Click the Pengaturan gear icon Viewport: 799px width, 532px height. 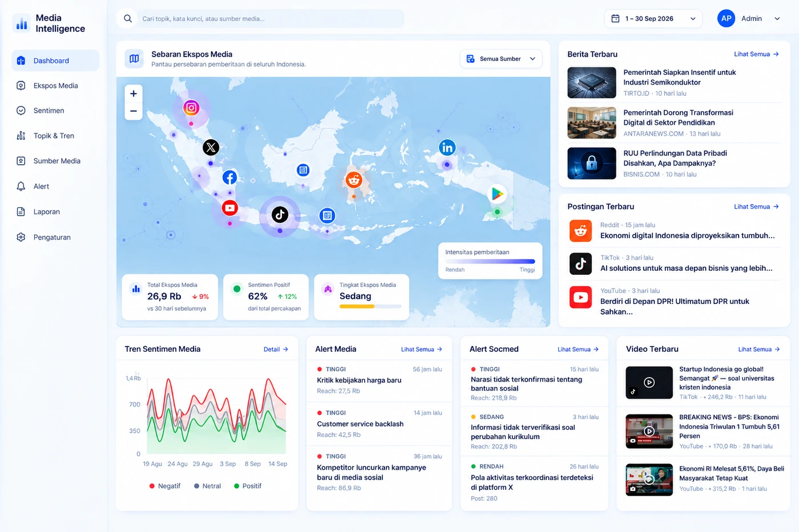21,237
